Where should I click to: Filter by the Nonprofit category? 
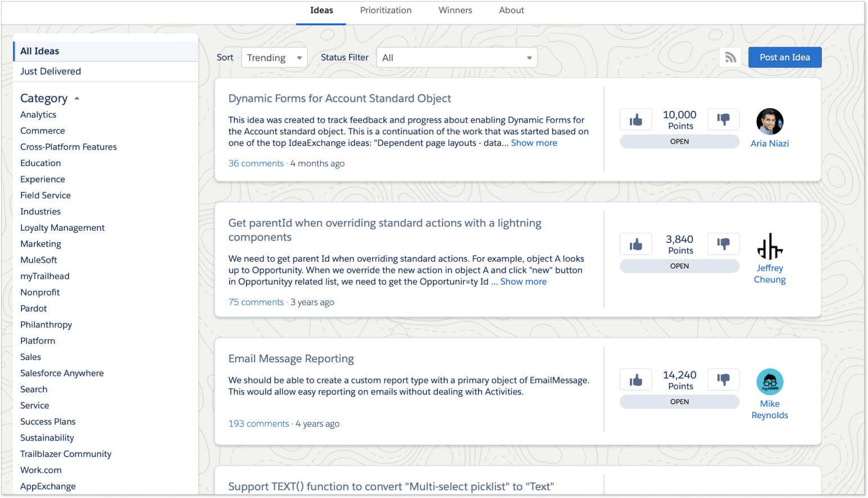pos(40,293)
